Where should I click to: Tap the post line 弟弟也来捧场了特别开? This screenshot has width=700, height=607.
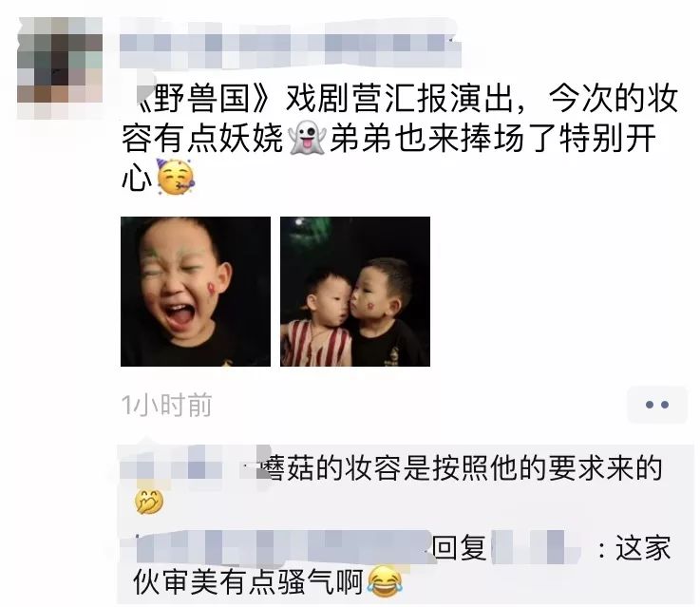pyautogui.click(x=493, y=139)
